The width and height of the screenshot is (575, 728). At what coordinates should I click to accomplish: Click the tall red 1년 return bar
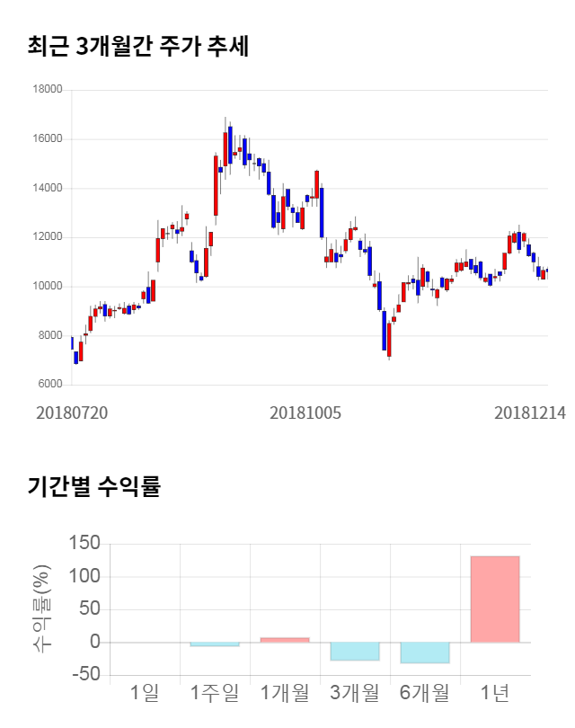(494, 599)
